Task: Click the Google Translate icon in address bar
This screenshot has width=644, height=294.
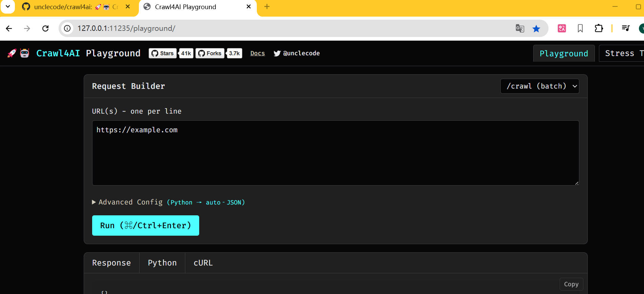Action: (x=520, y=28)
